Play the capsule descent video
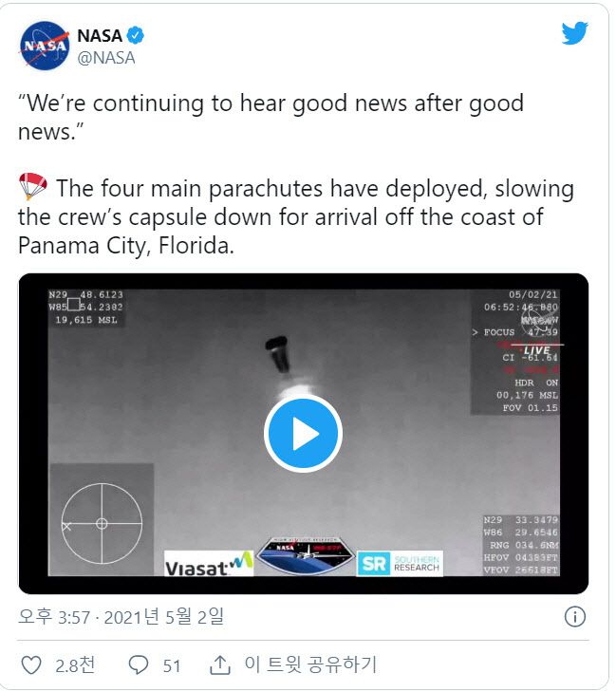 pos(303,434)
